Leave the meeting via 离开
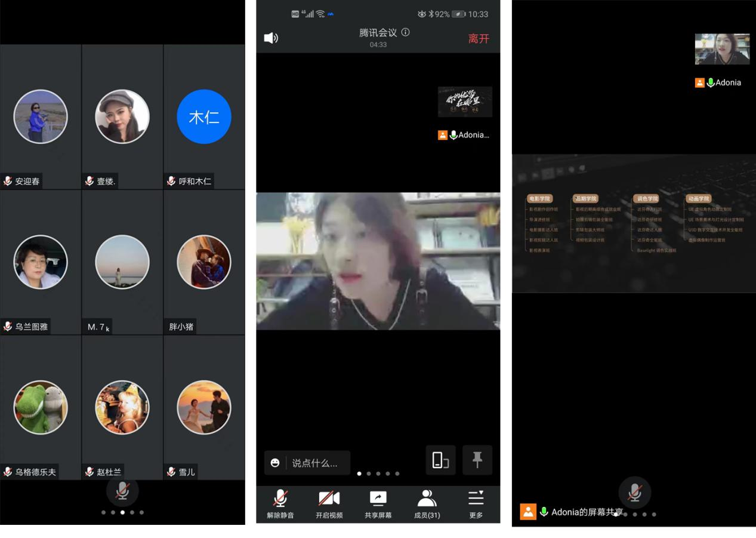756x538 pixels. tap(479, 39)
